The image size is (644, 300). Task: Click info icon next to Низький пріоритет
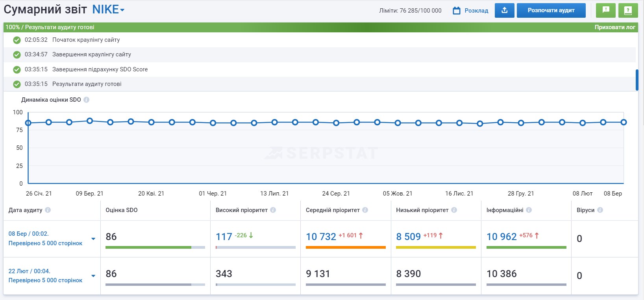tap(454, 210)
